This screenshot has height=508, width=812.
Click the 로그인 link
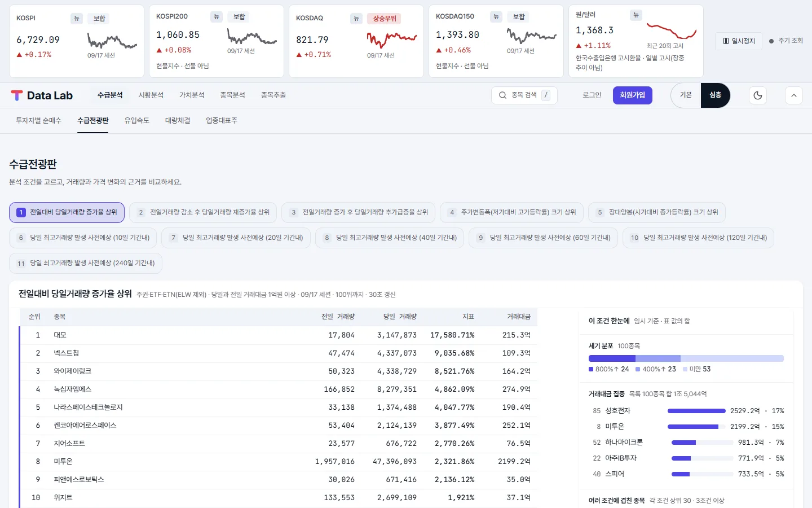coord(592,95)
